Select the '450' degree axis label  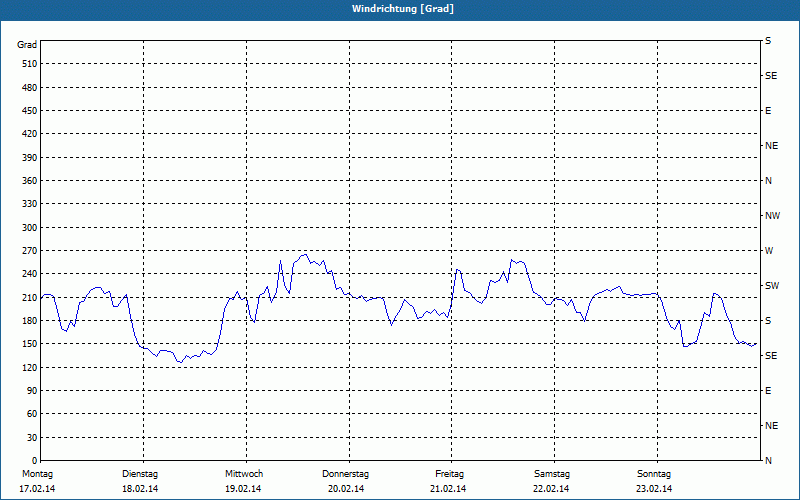pyautogui.click(x=30, y=111)
